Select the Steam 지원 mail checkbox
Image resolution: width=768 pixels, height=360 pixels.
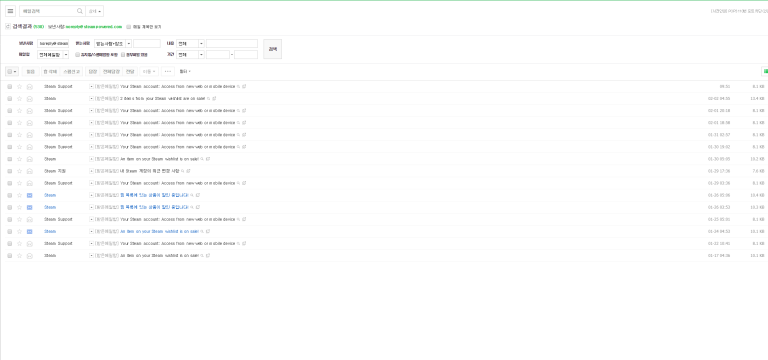click(x=9, y=171)
